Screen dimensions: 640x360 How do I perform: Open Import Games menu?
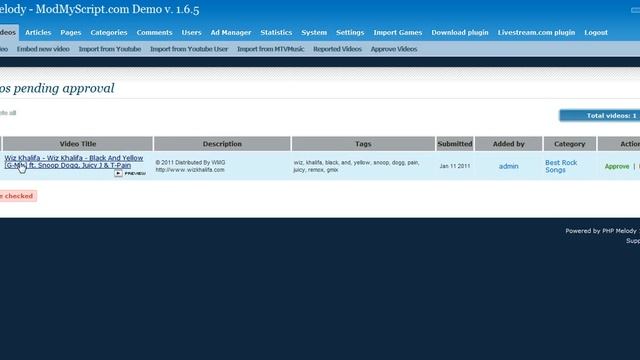point(398,32)
